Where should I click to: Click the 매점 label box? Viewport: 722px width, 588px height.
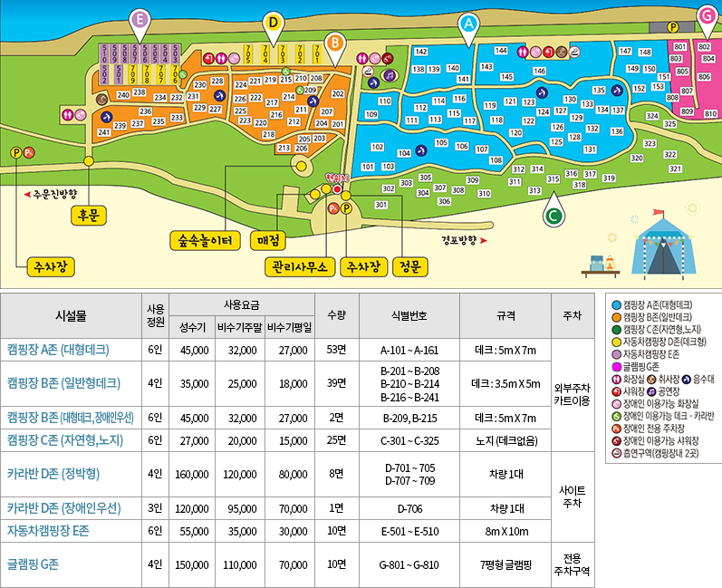click(x=271, y=241)
